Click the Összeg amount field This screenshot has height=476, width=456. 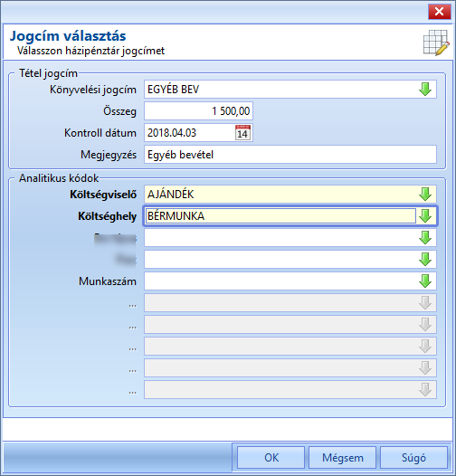[x=198, y=111]
